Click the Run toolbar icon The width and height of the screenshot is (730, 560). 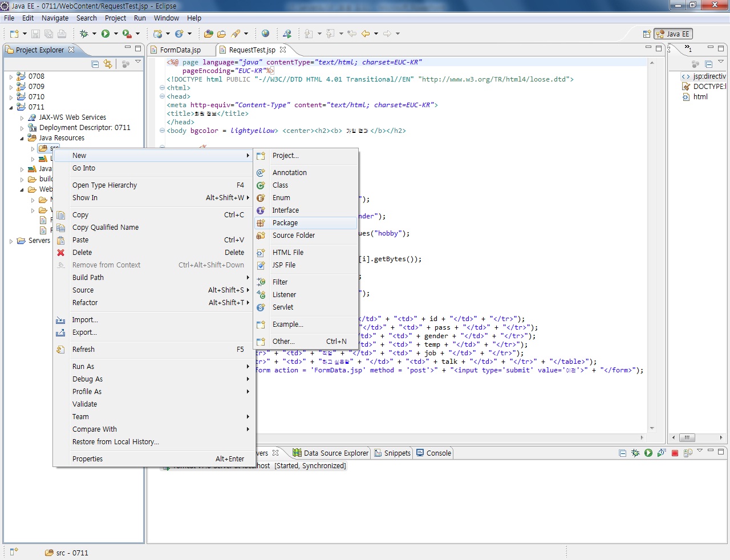coord(106,33)
